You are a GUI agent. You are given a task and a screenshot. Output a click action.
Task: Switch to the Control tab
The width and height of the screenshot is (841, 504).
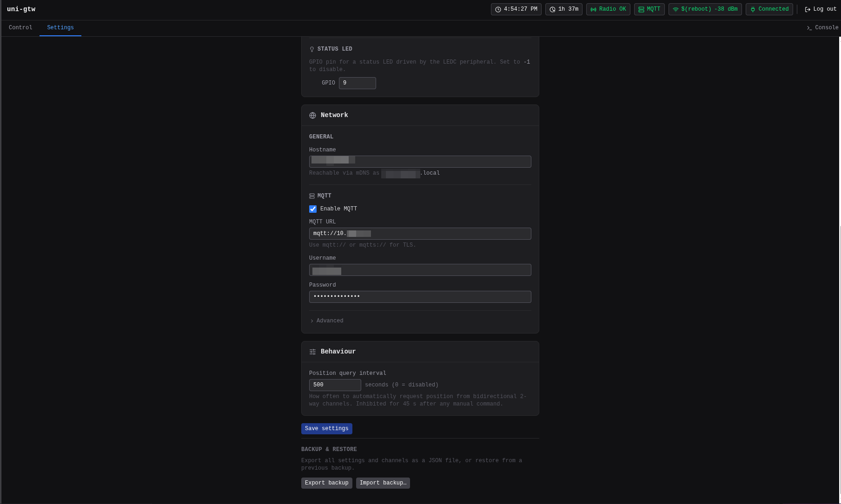[x=20, y=28]
